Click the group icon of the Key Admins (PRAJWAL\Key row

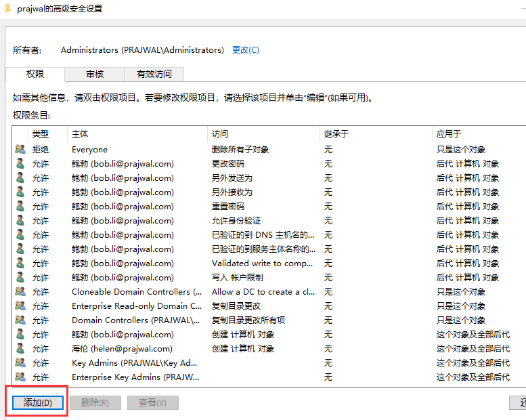[x=20, y=362]
